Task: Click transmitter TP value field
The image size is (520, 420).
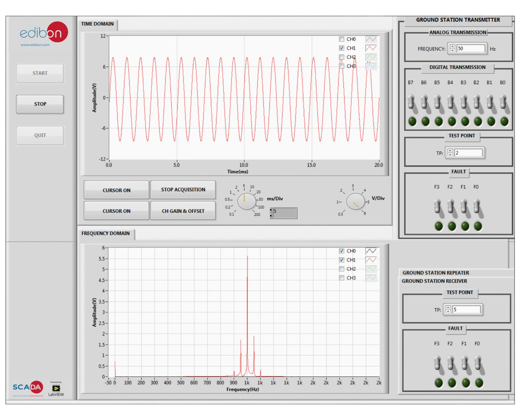Action: [x=468, y=153]
